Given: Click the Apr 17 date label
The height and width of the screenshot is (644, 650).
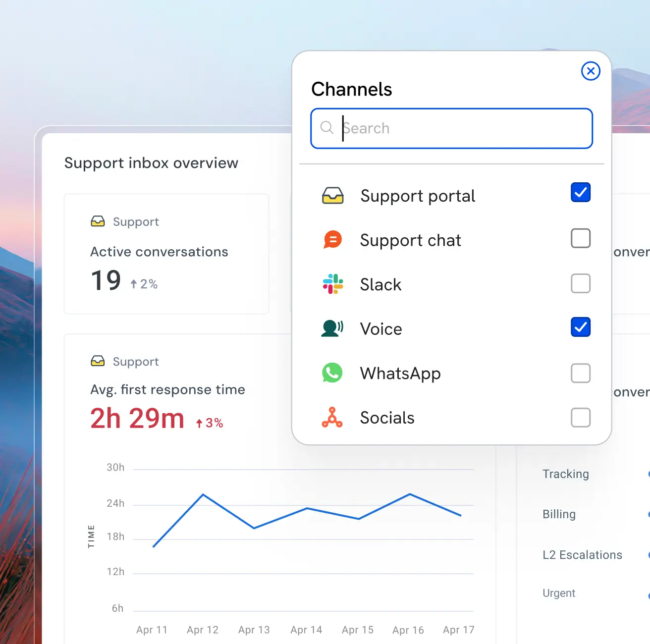Looking at the screenshot, I should 459,630.
